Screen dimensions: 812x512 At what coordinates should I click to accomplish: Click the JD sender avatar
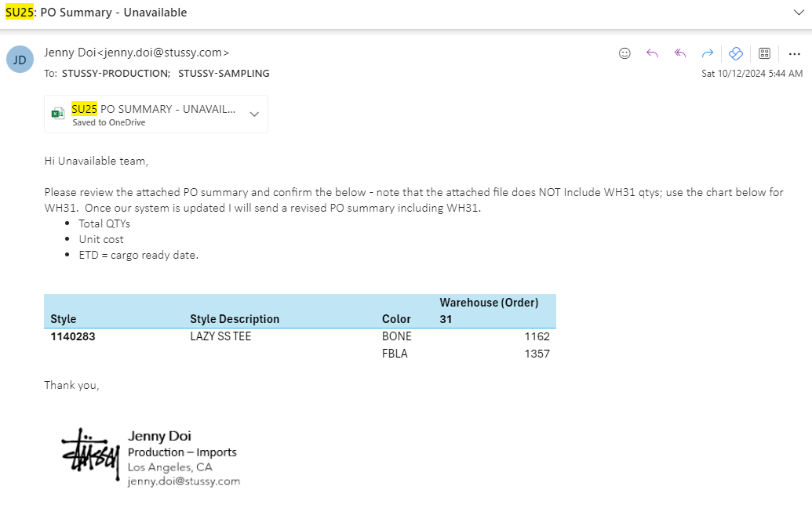(20, 60)
